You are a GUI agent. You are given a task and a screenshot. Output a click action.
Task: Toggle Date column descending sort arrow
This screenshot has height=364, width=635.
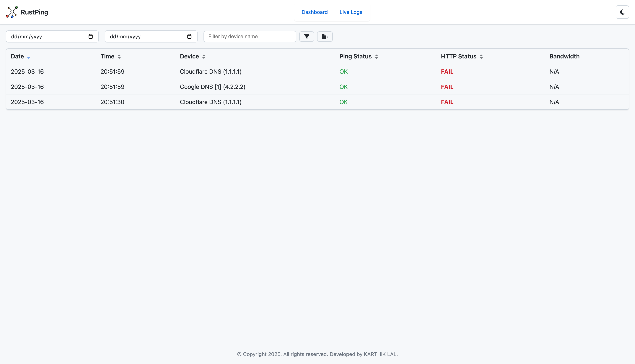click(x=29, y=58)
